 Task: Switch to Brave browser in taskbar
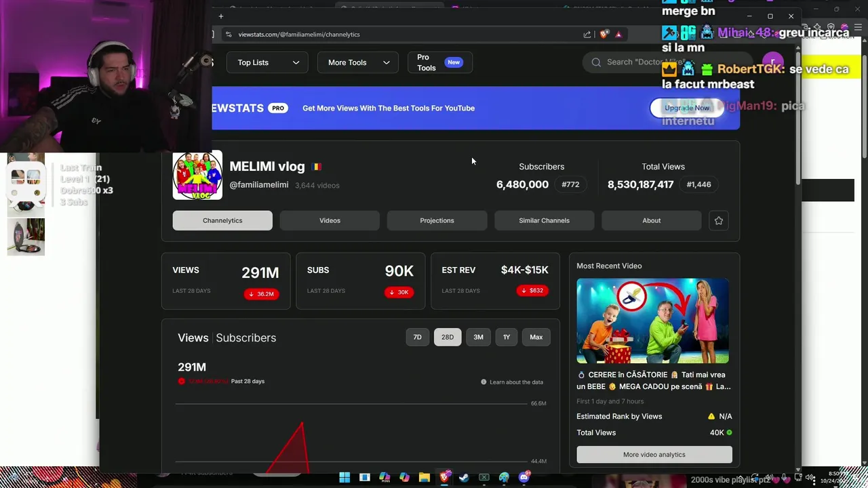pos(444,478)
